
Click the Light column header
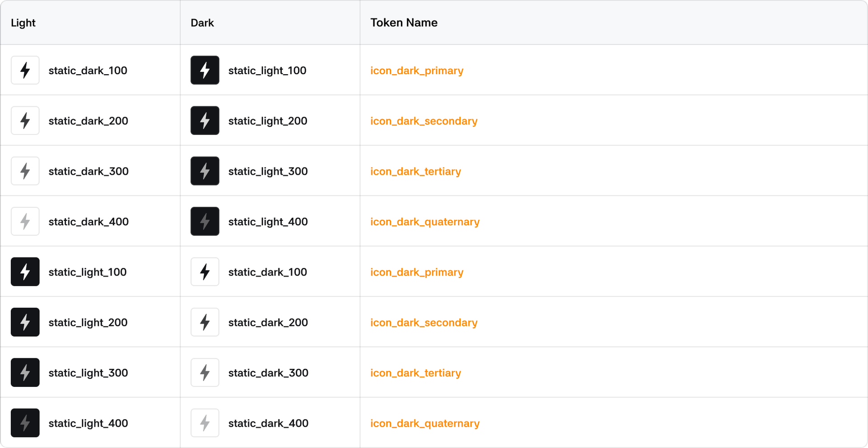[23, 23]
